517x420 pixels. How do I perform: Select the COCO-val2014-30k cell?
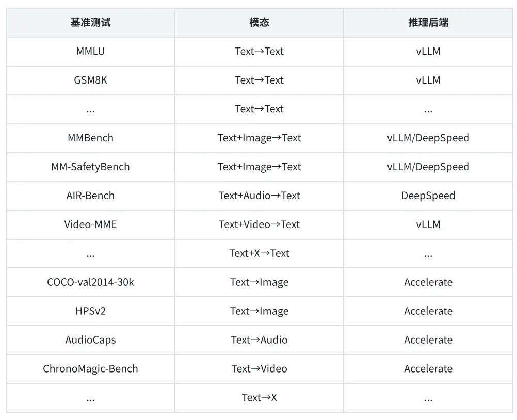(90, 282)
